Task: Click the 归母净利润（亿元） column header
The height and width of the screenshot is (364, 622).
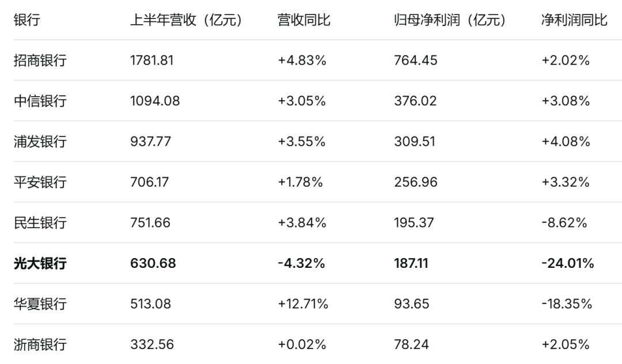Action: pyautogui.click(x=450, y=20)
